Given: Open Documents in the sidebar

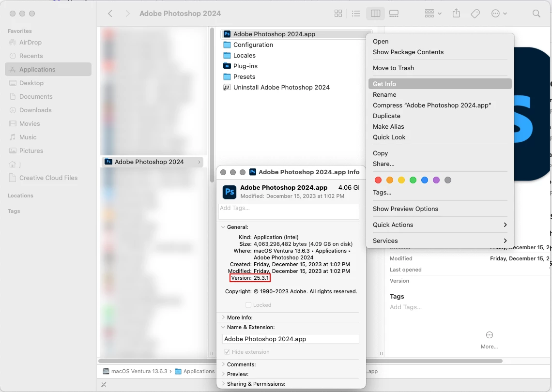Looking at the screenshot, I should tap(48, 96).
